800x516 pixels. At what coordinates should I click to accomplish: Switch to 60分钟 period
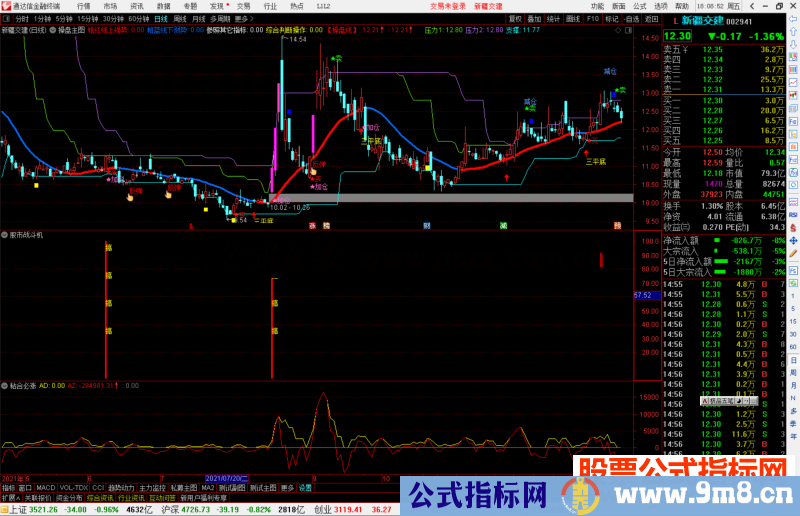point(139,19)
